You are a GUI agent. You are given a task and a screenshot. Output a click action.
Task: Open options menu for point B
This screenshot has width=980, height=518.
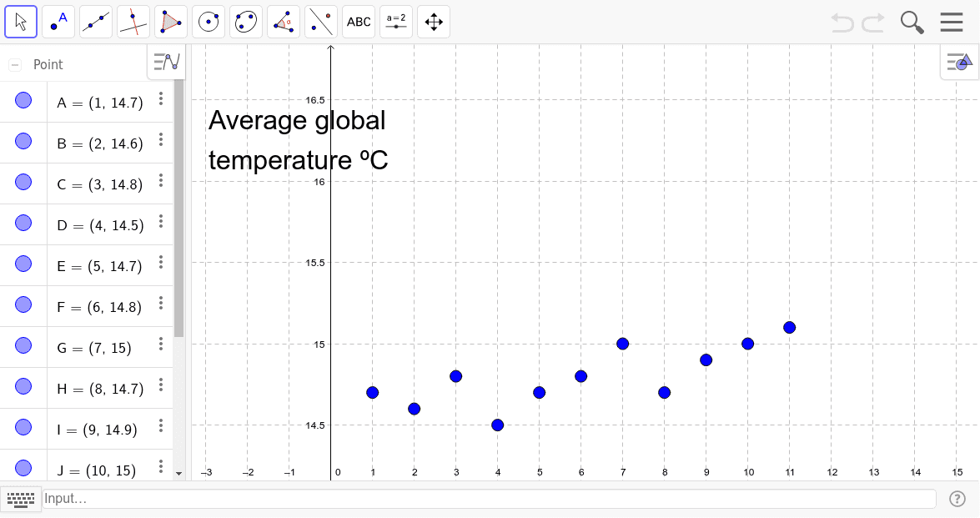point(161,140)
